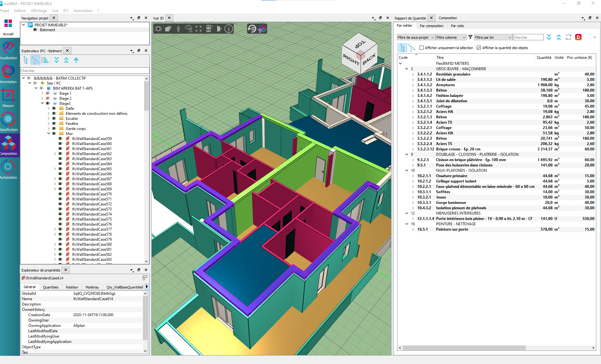601x364 pixels.
Task: Click the building storeys icon in 3D toolbar
Action: click(x=209, y=29)
